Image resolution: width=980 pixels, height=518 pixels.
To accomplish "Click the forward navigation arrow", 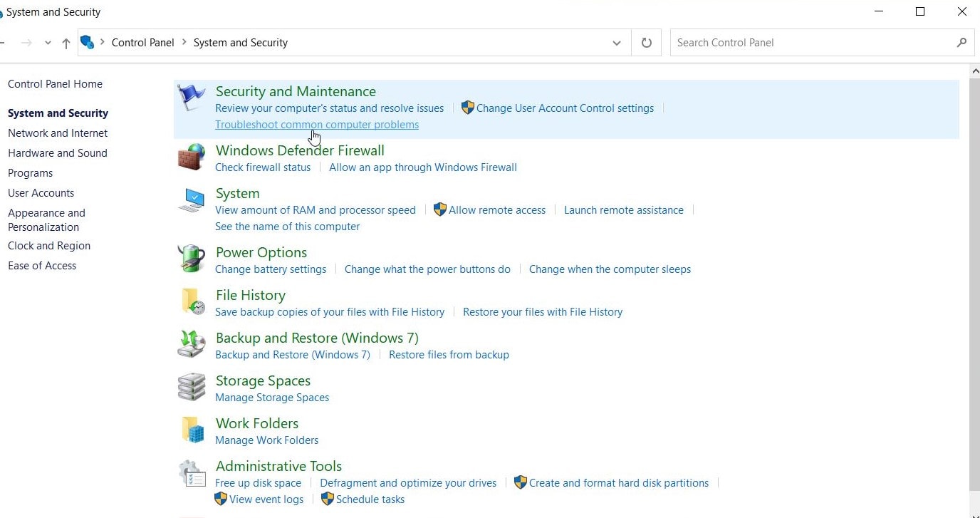I will click(26, 43).
